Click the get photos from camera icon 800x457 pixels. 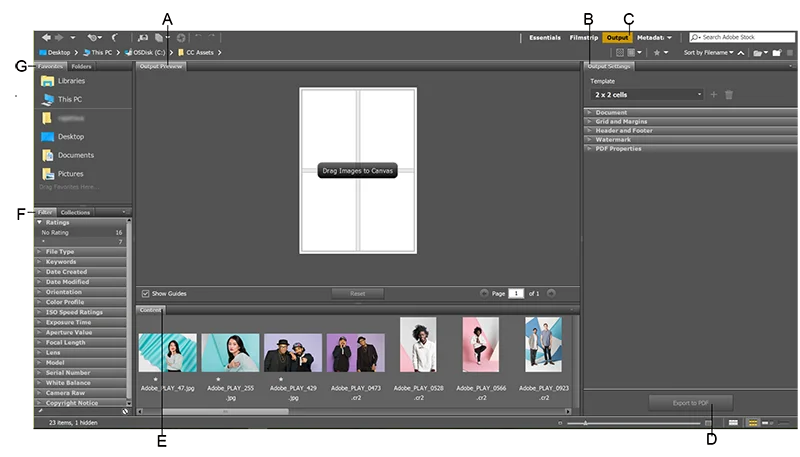click(143, 38)
